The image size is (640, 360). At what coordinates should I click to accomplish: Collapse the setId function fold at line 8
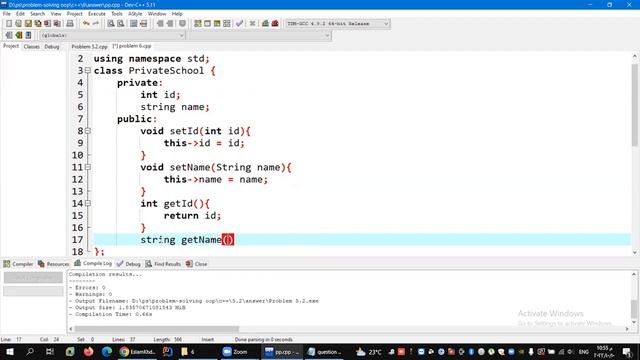(x=88, y=131)
